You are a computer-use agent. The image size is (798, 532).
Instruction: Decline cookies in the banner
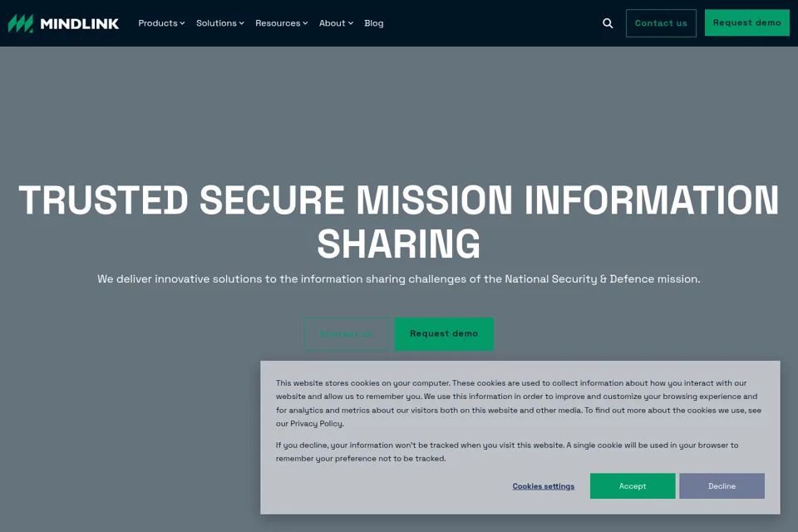722,486
